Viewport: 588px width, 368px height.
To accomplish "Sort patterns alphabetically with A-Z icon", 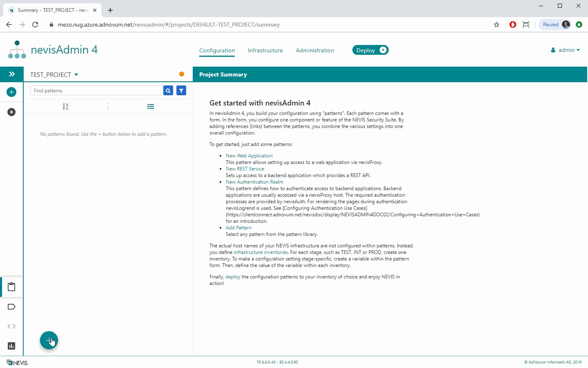I will click(x=65, y=106).
